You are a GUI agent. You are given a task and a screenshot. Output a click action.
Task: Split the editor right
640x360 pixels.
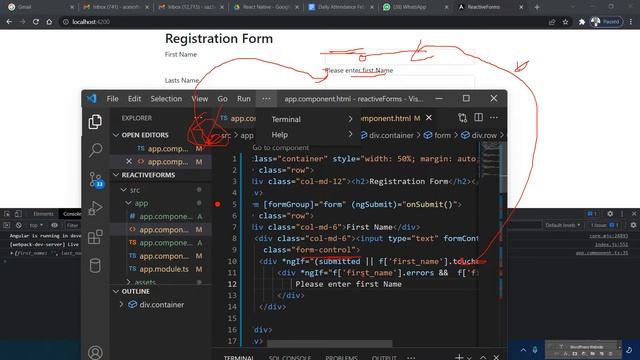pyautogui.click(x=478, y=118)
